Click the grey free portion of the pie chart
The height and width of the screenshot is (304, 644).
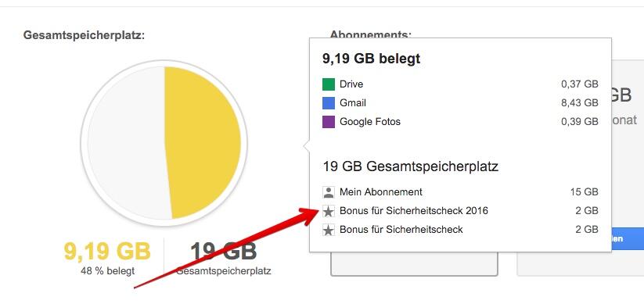(x=128, y=144)
